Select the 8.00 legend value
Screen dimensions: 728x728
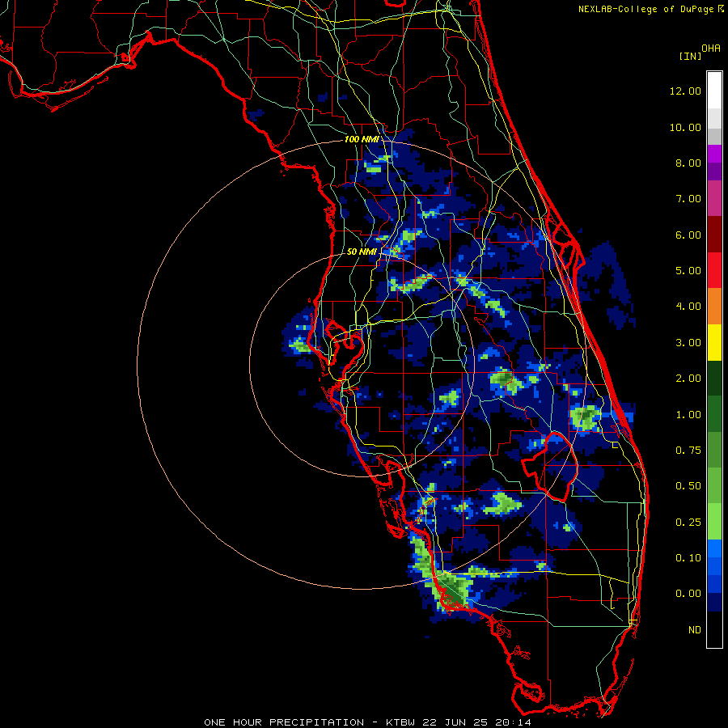coord(688,163)
